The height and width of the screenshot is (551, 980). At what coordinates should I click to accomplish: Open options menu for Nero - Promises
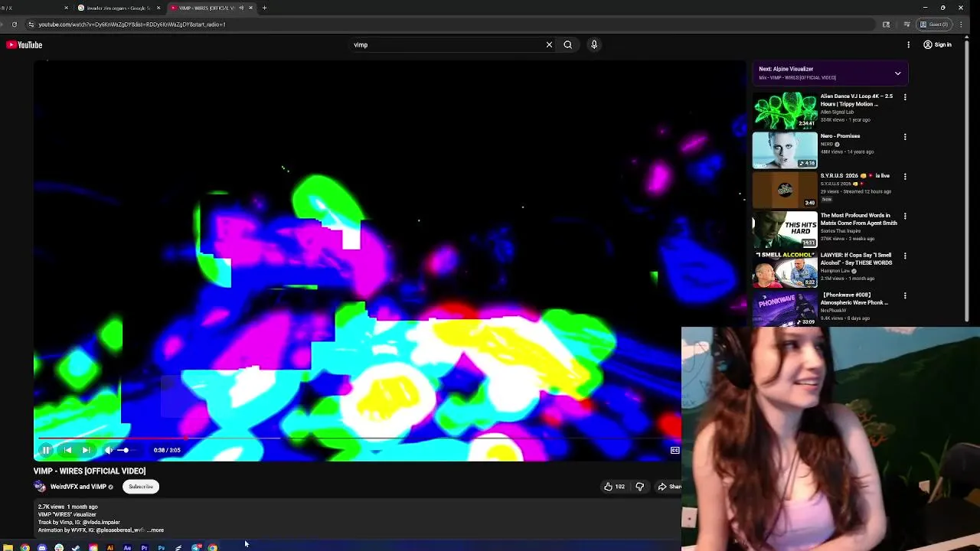(x=905, y=137)
